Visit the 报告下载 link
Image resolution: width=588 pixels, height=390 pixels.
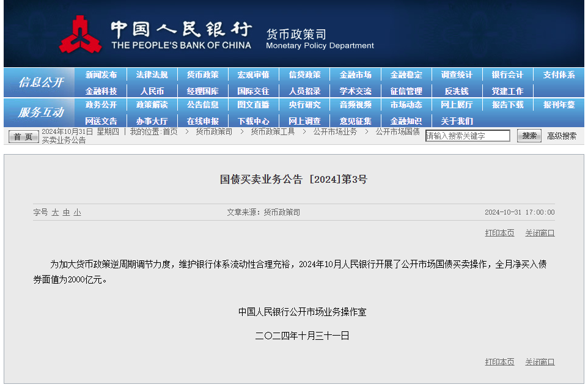pyautogui.click(x=507, y=105)
